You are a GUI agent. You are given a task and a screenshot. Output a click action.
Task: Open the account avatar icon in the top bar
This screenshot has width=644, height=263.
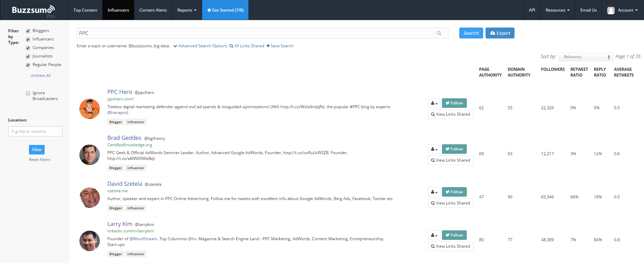pos(611,10)
